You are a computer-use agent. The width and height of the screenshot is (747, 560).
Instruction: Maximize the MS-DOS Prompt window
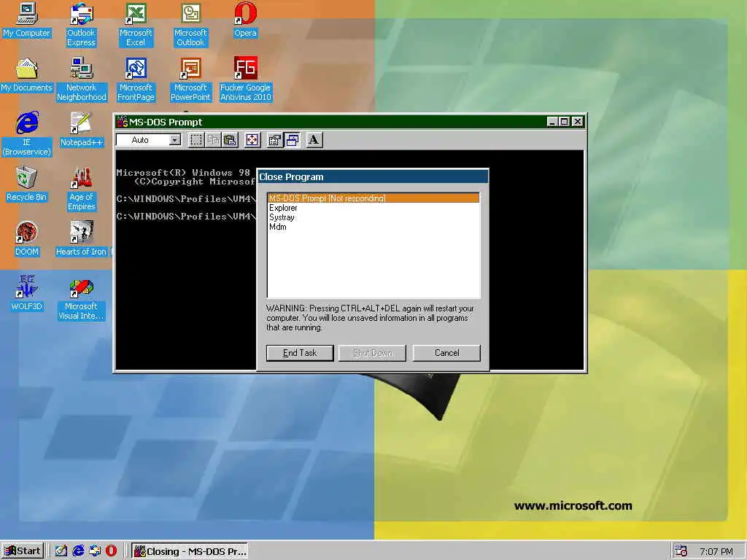(x=564, y=122)
